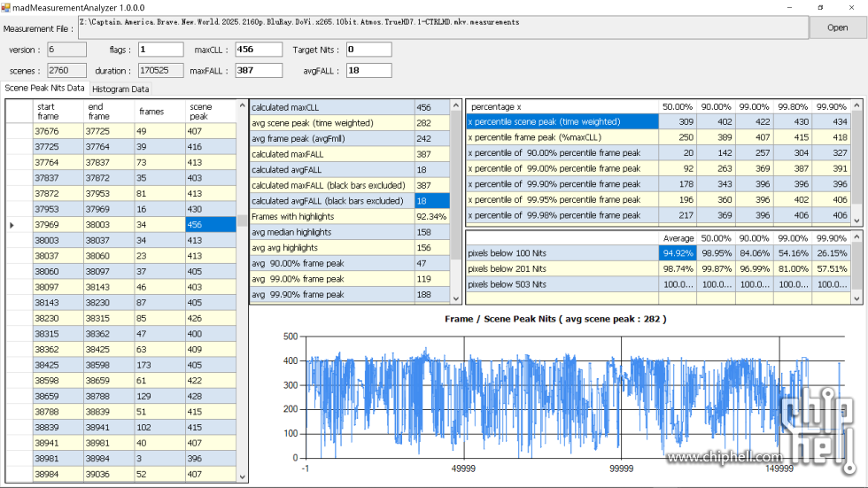
Task: Select the avgFALL text field
Action: 368,71
